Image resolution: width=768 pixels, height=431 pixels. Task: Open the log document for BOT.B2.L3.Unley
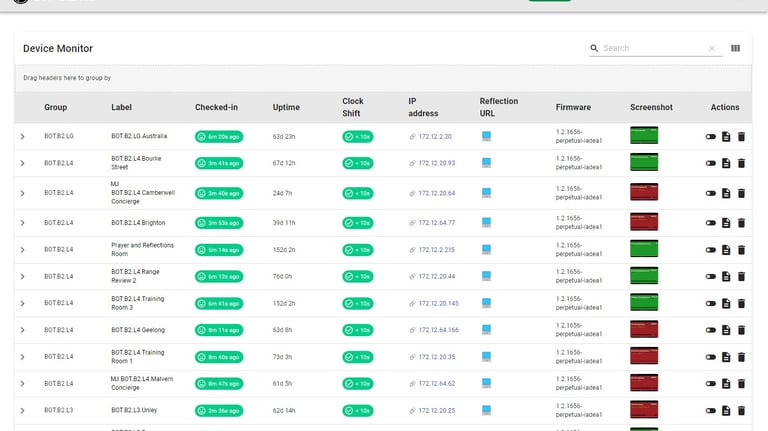[x=726, y=410]
